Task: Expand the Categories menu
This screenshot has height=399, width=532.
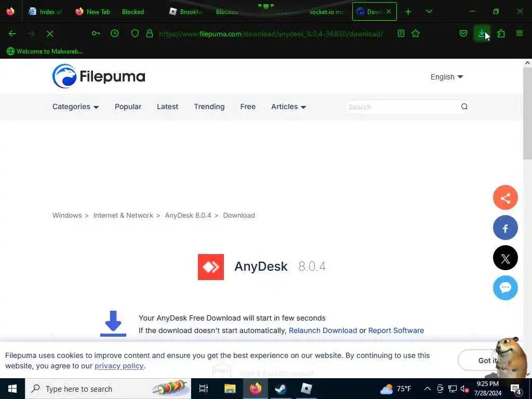Action: (75, 107)
